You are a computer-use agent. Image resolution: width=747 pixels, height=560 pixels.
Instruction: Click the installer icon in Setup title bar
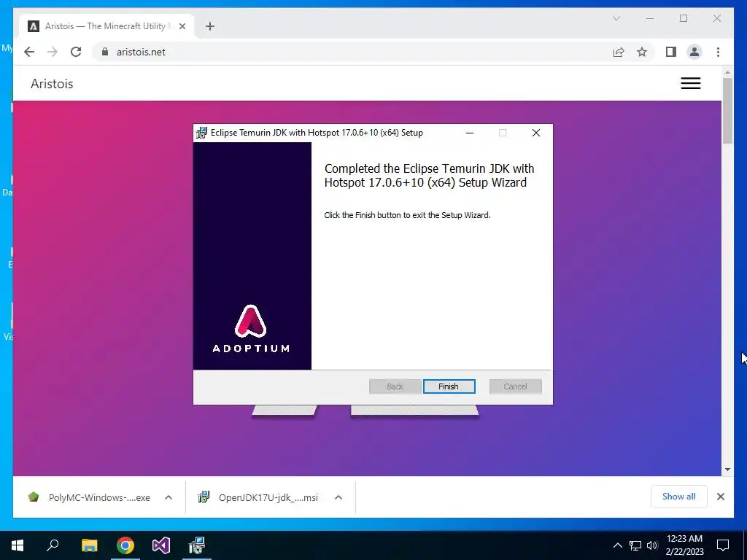tap(202, 133)
